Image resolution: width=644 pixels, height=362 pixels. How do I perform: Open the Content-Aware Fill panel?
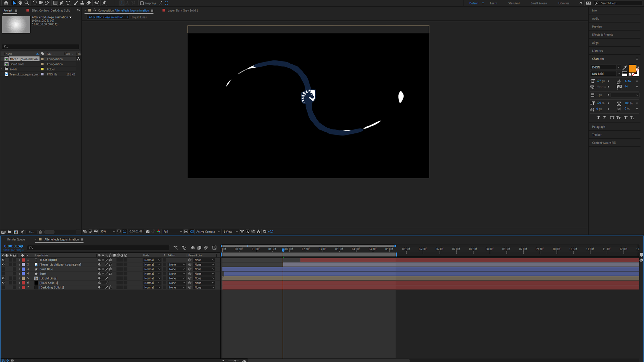point(604,143)
